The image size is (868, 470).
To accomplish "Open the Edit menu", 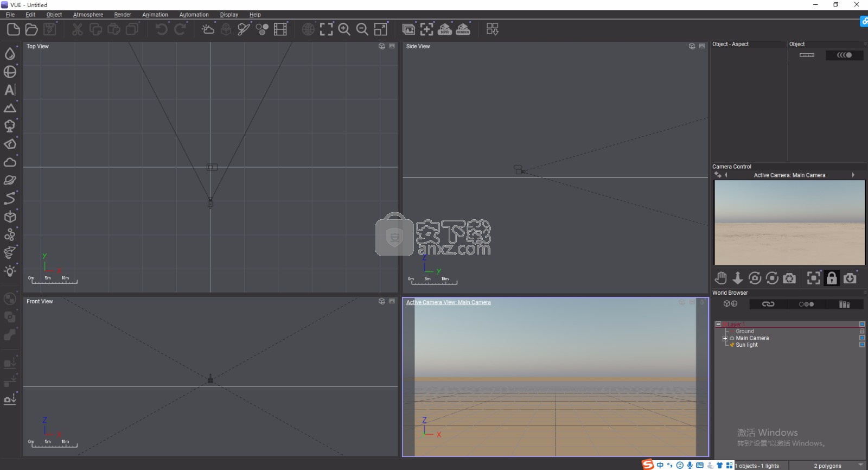I will pyautogui.click(x=30, y=15).
